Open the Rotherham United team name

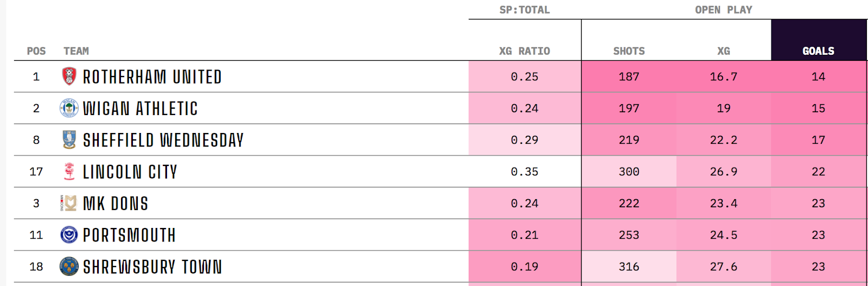(152, 77)
